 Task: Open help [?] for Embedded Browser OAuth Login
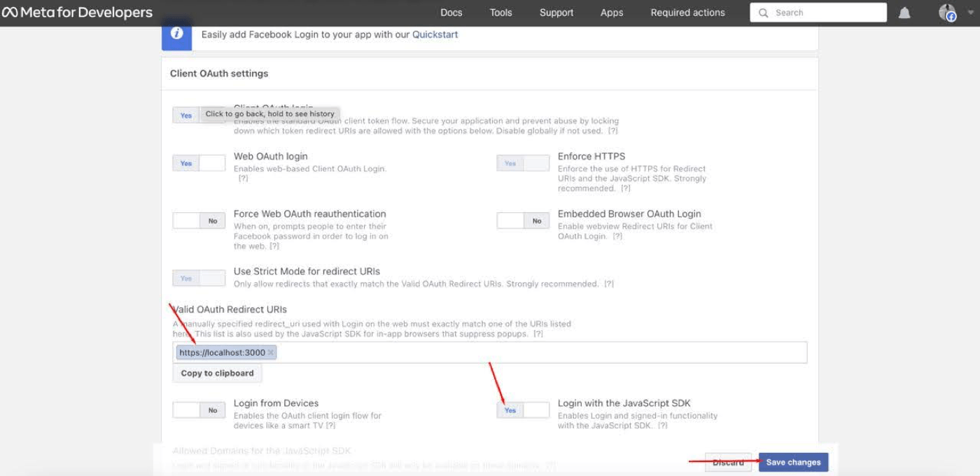tap(617, 236)
